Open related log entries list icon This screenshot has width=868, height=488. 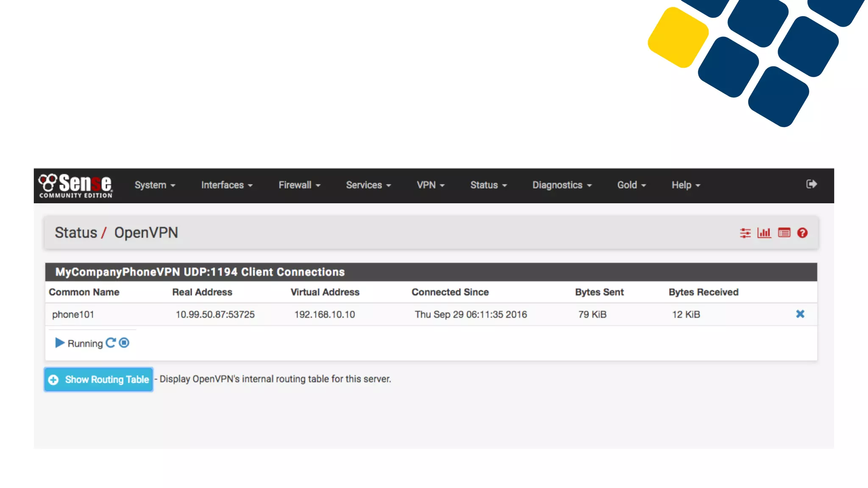point(784,233)
